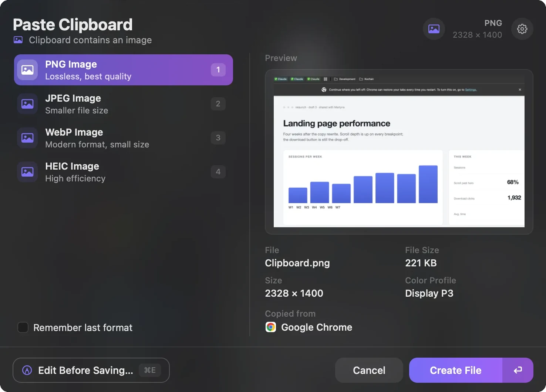Image resolution: width=546 pixels, height=392 pixels.
Task: Select HEIC Image high efficiency
Action: 124,172
